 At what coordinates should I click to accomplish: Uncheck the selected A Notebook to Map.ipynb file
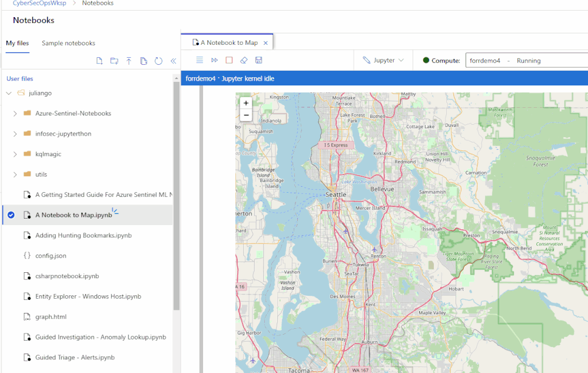pos(11,215)
